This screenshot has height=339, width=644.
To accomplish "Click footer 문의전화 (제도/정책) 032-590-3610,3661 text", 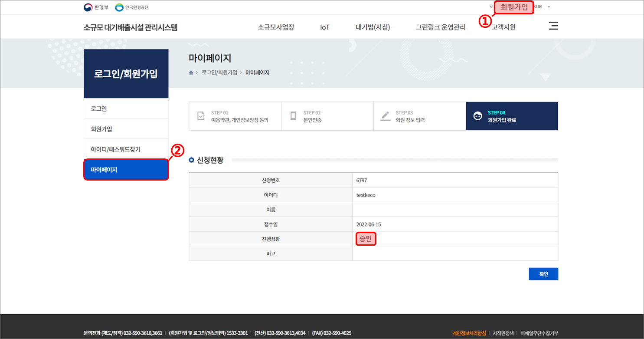I will coord(123,333).
